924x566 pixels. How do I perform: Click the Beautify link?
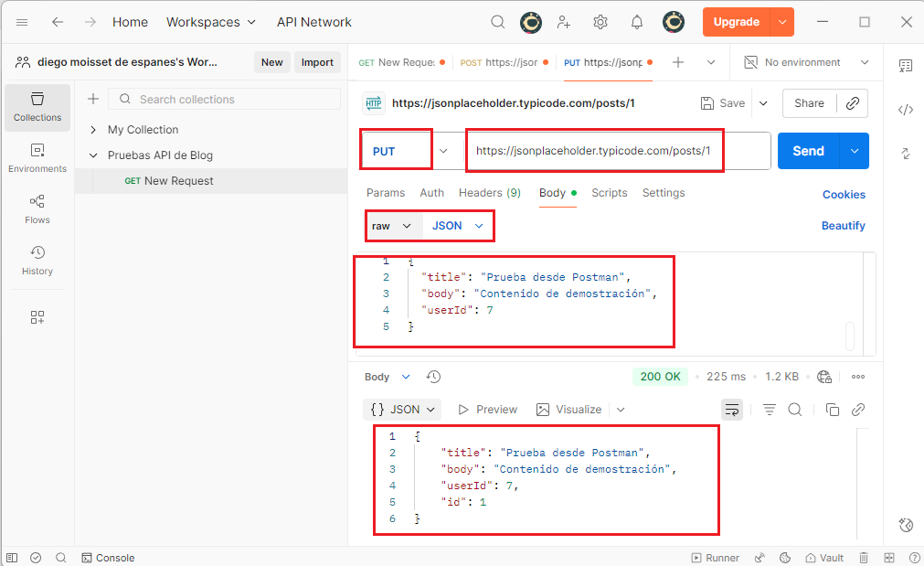[843, 226]
